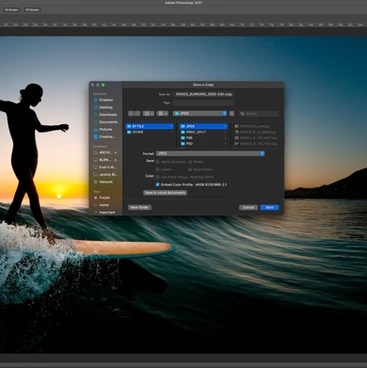Select the JPGS folder in column
367x368 pixels.
point(203,126)
